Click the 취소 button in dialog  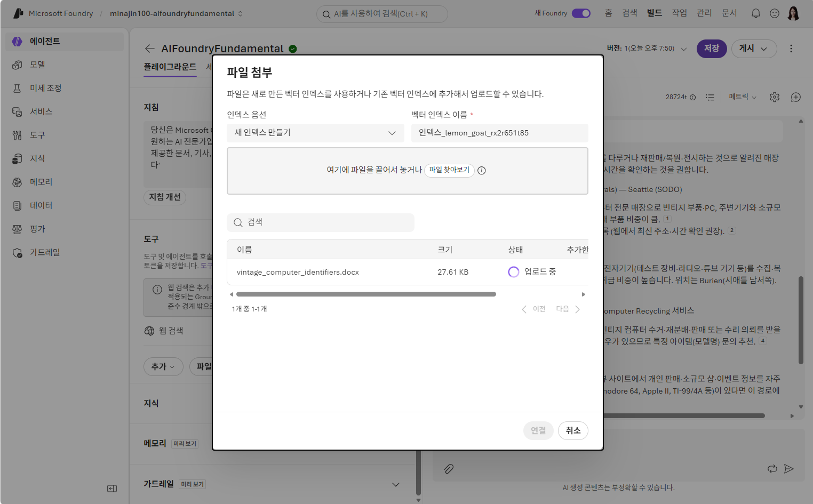tap(573, 430)
